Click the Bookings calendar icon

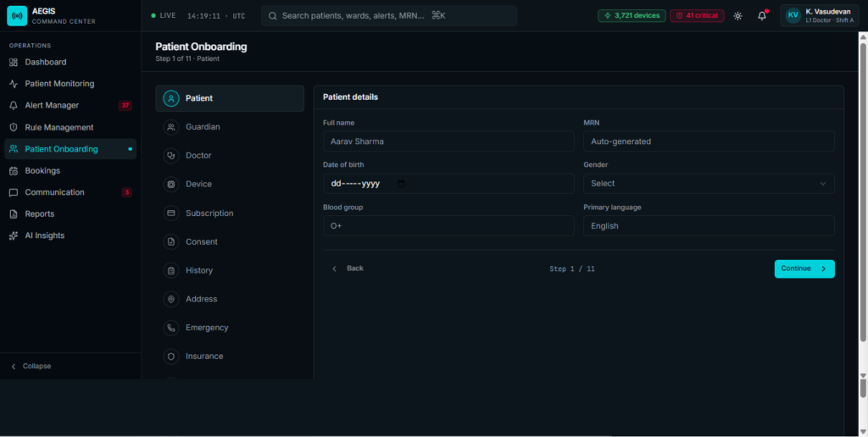14,170
